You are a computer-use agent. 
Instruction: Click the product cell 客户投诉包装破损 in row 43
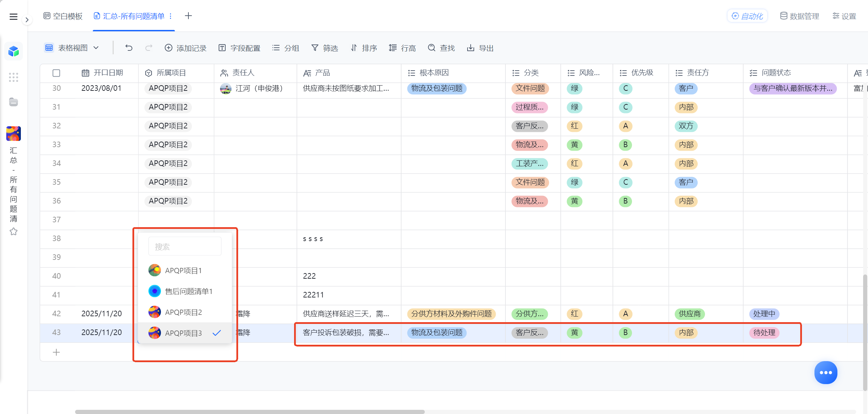[x=349, y=333]
